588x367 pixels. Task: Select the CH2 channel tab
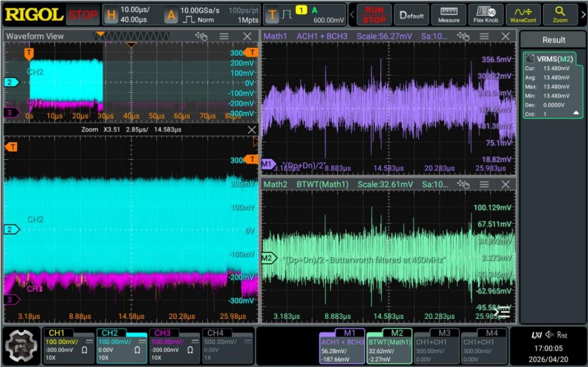[121, 346]
